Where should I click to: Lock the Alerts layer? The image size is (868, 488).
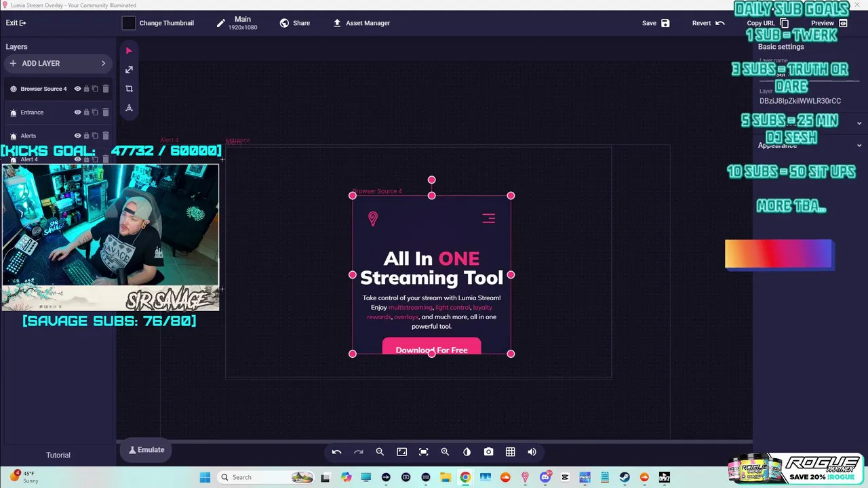(86, 136)
